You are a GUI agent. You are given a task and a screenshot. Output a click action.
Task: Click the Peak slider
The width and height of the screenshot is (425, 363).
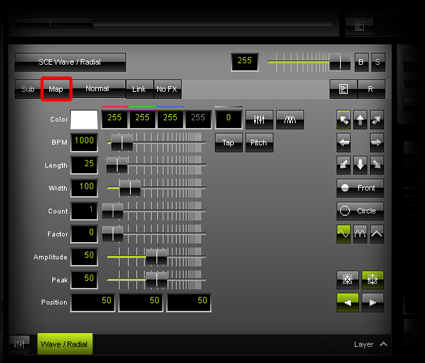[x=156, y=280]
